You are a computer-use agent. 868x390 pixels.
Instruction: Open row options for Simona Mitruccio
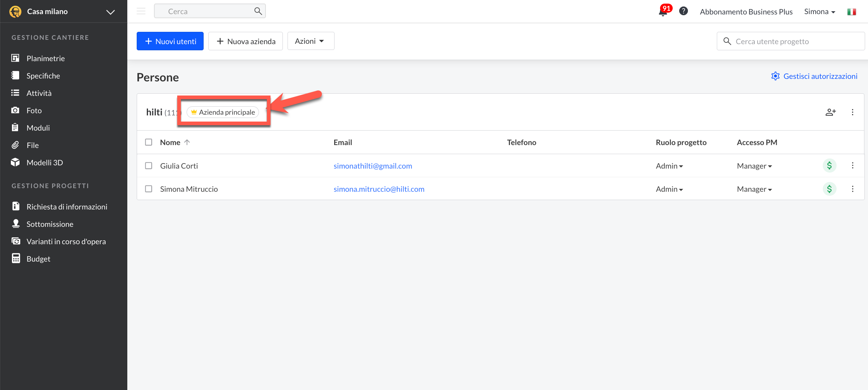pyautogui.click(x=852, y=189)
